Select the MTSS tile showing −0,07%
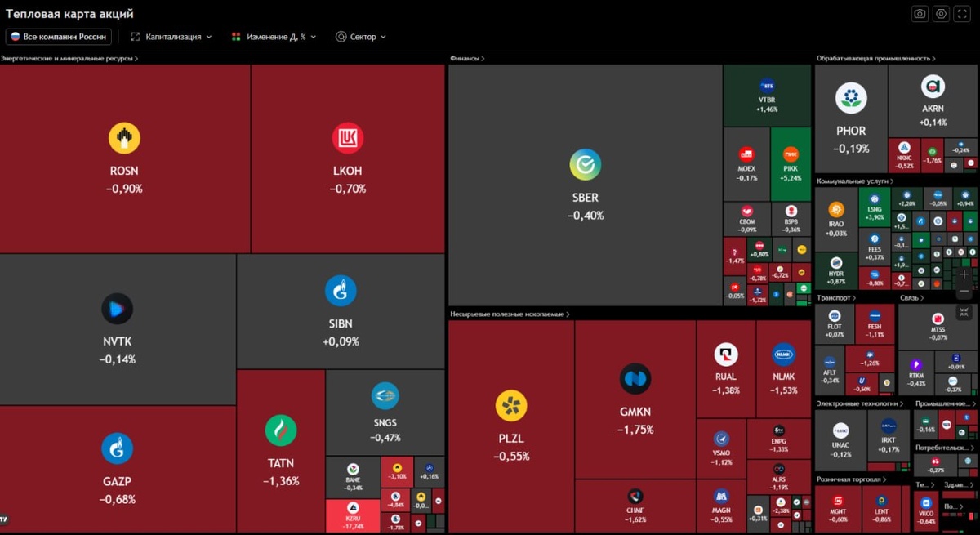980x535 pixels. [x=938, y=326]
